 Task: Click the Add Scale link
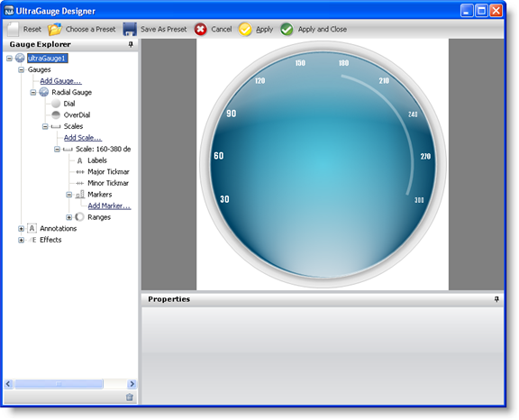pos(83,138)
